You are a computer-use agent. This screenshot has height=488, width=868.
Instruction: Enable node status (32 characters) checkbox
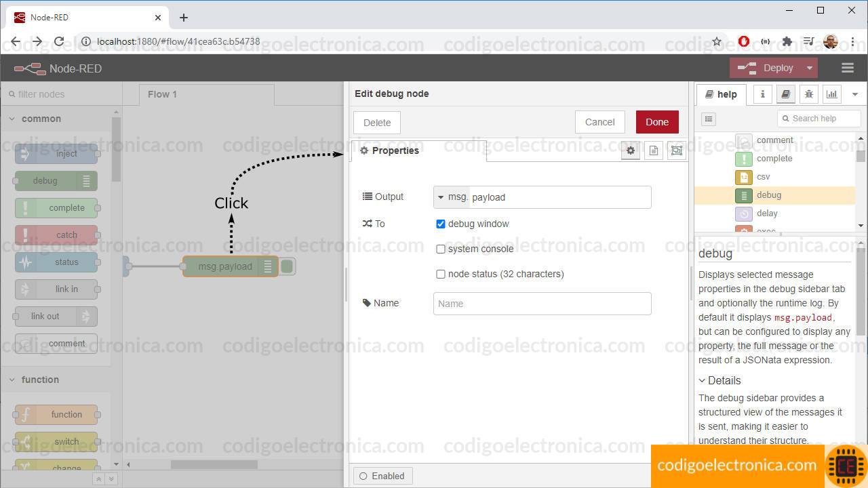coord(441,274)
